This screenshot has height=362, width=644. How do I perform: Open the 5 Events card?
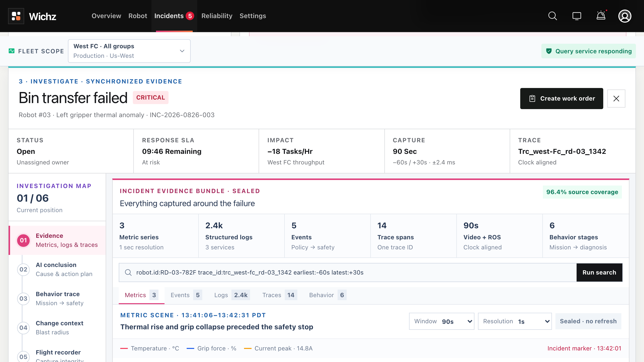pos(328,236)
